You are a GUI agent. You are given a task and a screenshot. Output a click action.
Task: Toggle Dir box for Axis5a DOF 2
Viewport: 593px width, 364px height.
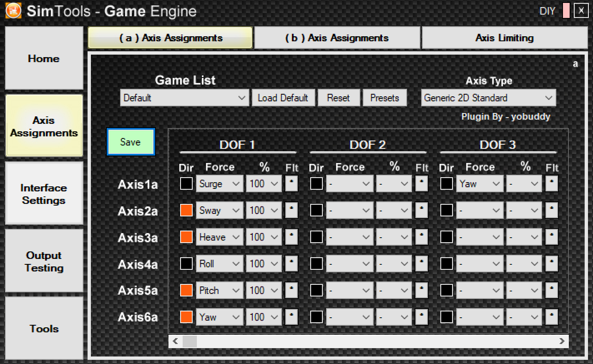[316, 290]
